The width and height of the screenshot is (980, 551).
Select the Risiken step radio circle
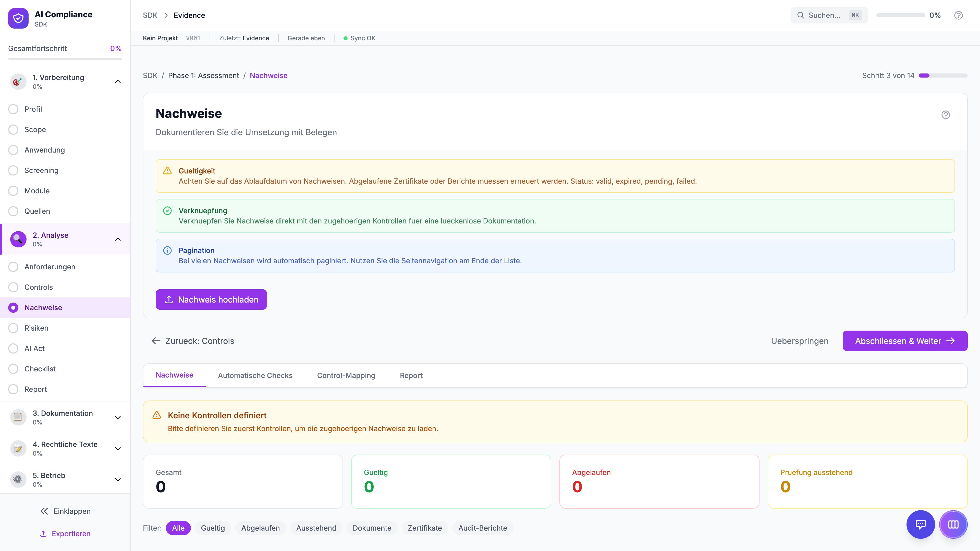coord(13,328)
